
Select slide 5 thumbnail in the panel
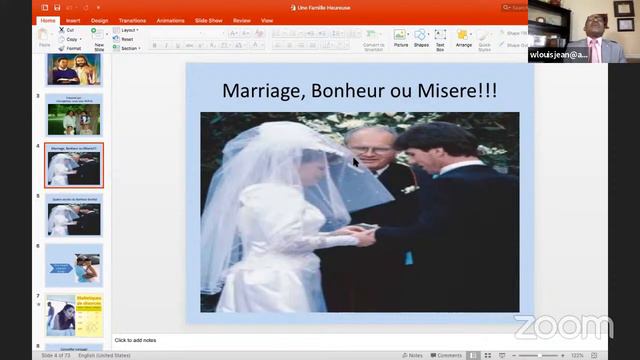tap(74, 216)
